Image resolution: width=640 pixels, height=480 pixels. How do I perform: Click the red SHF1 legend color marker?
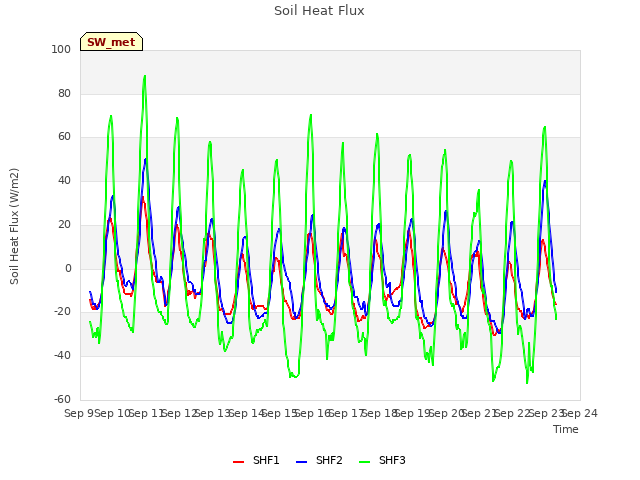[x=238, y=462]
